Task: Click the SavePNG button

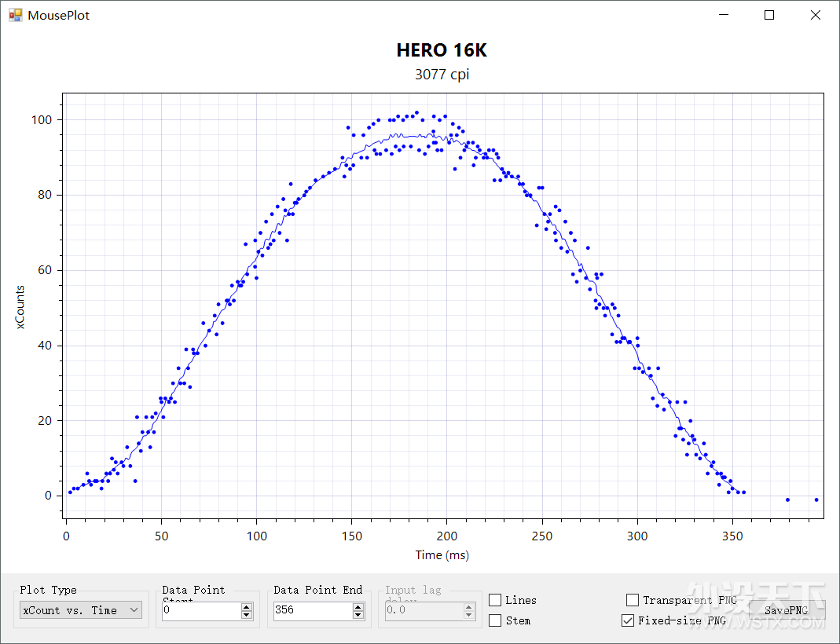Action: pyautogui.click(x=786, y=610)
